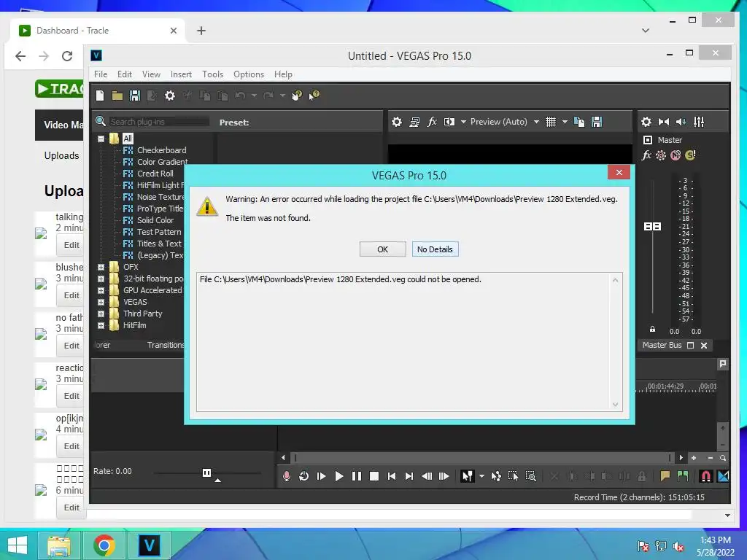Image resolution: width=747 pixels, height=560 pixels.
Task: Collapse the All folder in the plug-in tree
Action: tap(101, 139)
